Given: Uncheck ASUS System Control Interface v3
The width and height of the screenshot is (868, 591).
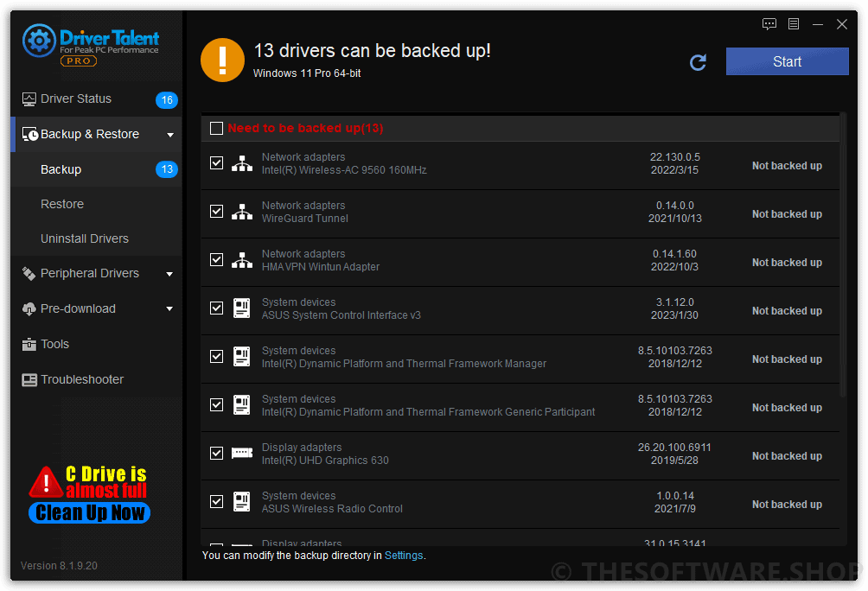Looking at the screenshot, I should (x=216, y=308).
